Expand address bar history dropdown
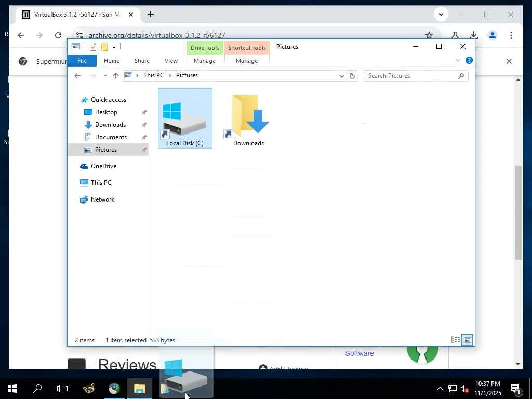The height and width of the screenshot is (399, 532). 342,76
